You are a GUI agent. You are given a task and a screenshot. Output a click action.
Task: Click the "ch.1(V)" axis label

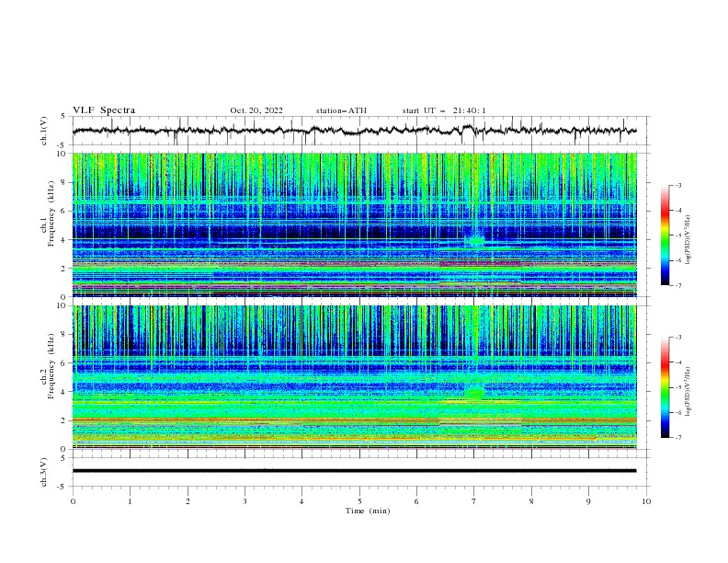pos(44,131)
